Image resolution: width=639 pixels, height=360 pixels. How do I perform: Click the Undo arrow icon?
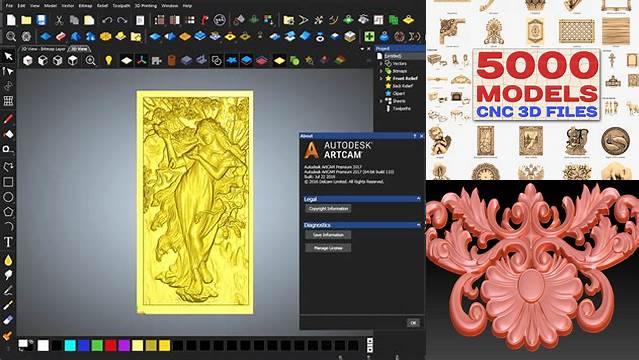coord(107,20)
